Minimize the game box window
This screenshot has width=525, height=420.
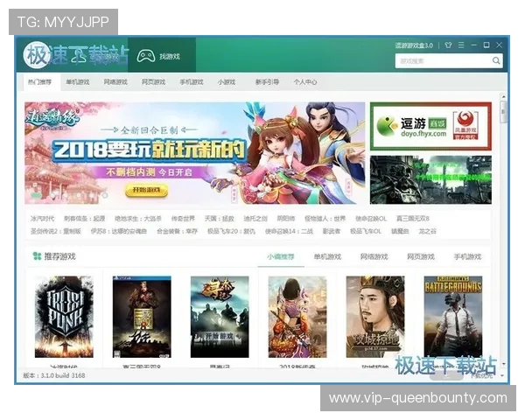pos(473,45)
